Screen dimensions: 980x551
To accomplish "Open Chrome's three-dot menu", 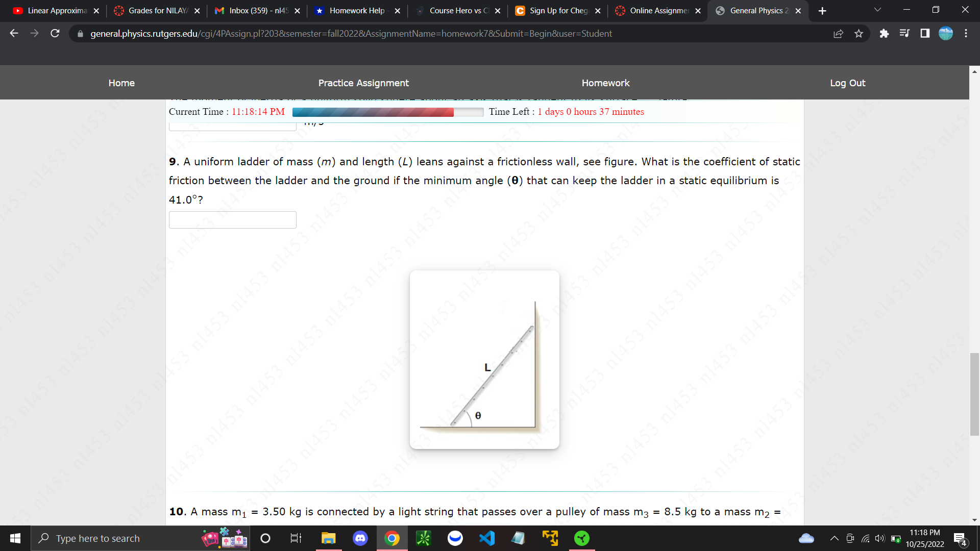I will coord(966,33).
